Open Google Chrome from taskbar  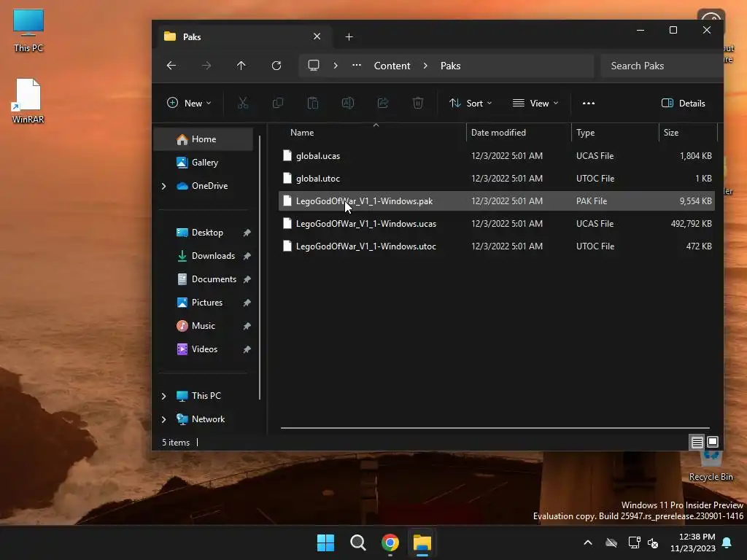tap(390, 542)
